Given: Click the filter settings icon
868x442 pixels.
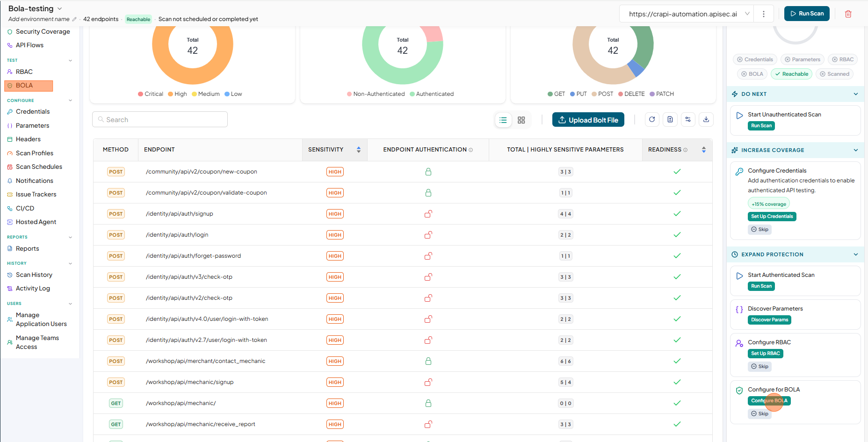Looking at the screenshot, I should 688,120.
